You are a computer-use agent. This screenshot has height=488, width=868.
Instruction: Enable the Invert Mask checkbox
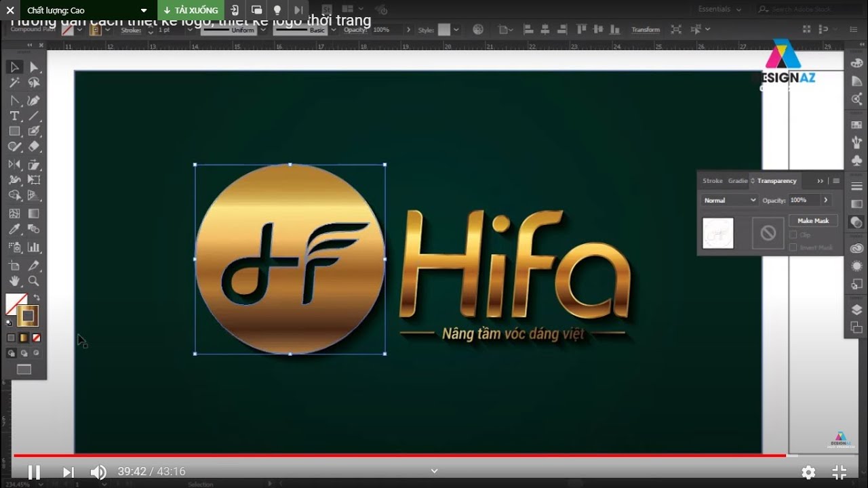coord(793,247)
